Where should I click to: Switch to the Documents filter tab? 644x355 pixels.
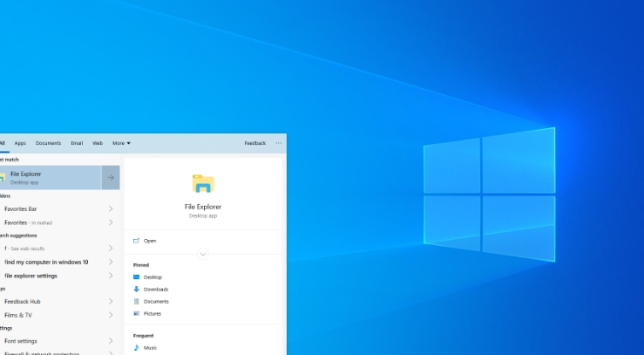tap(48, 143)
